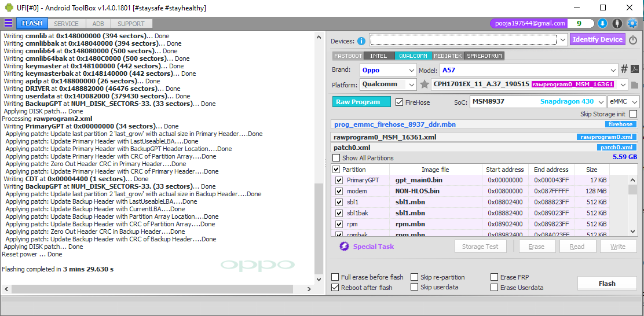Viewport: 644px width, 316px height.
Task: Select the INTEL platform tab
Action: tap(379, 56)
